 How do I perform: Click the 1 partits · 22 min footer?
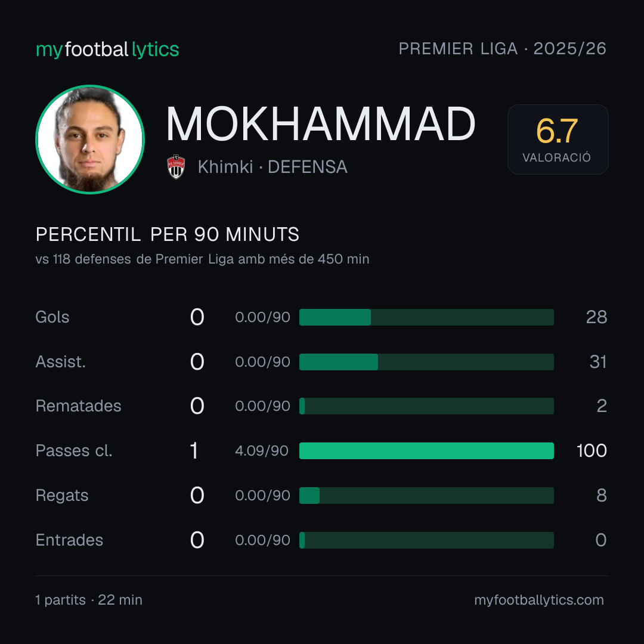click(x=89, y=600)
